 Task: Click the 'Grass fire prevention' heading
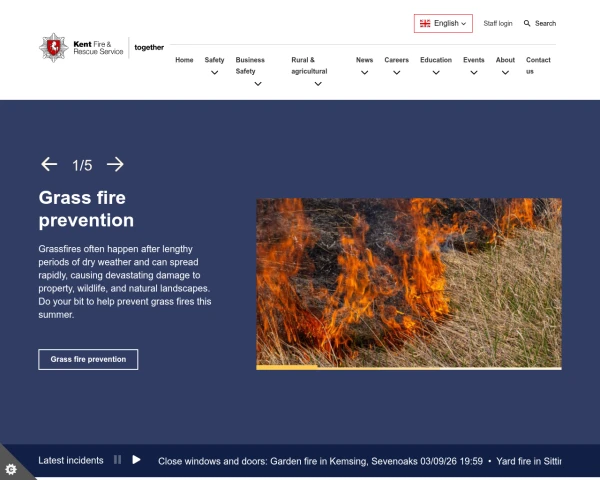click(86, 209)
